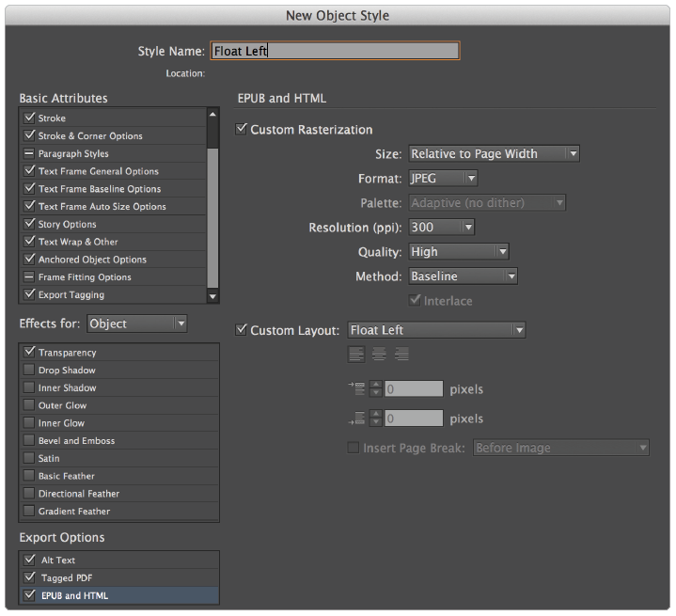Select Text Wrap & Other attribute
Viewport: 676px width, 616px height.
[79, 242]
